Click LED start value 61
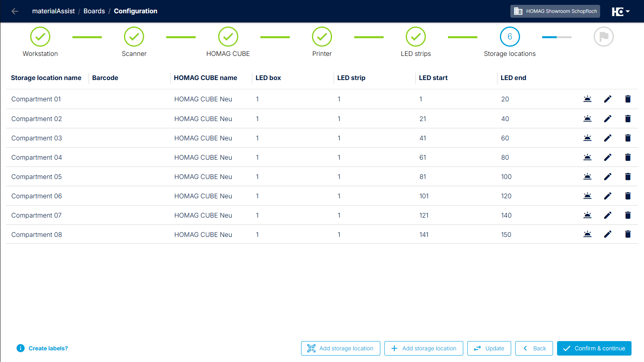 (423, 157)
